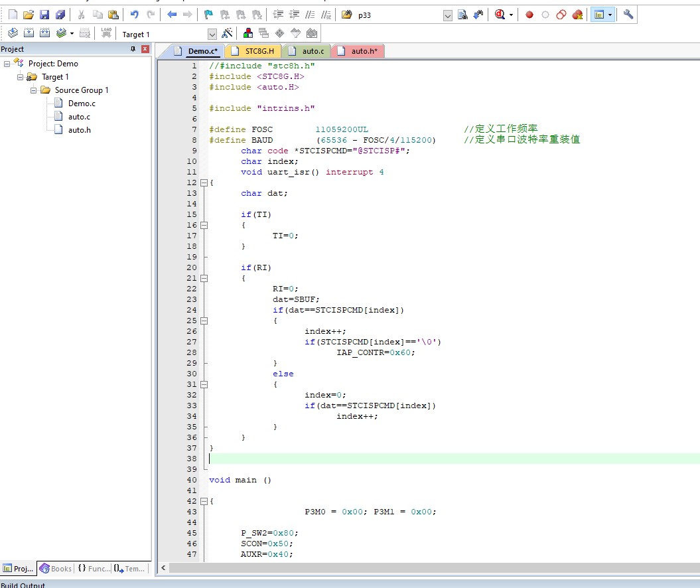Open Batch Build
This screenshot has width=700, height=588.
(61, 33)
